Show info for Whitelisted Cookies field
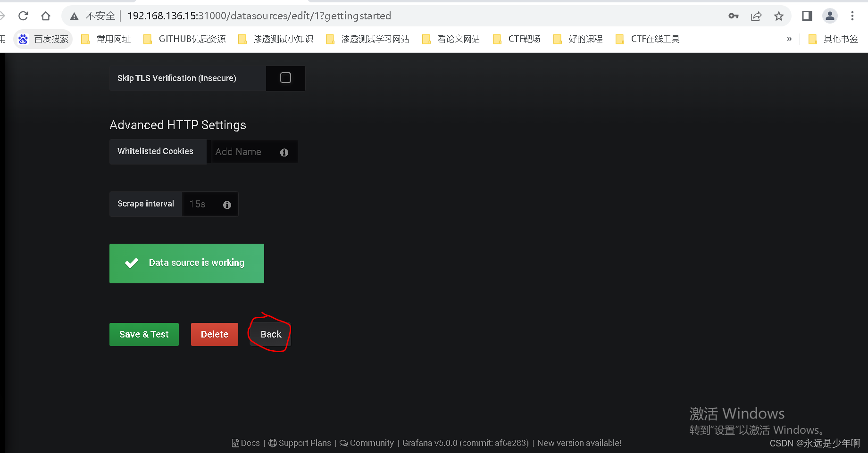 (284, 152)
